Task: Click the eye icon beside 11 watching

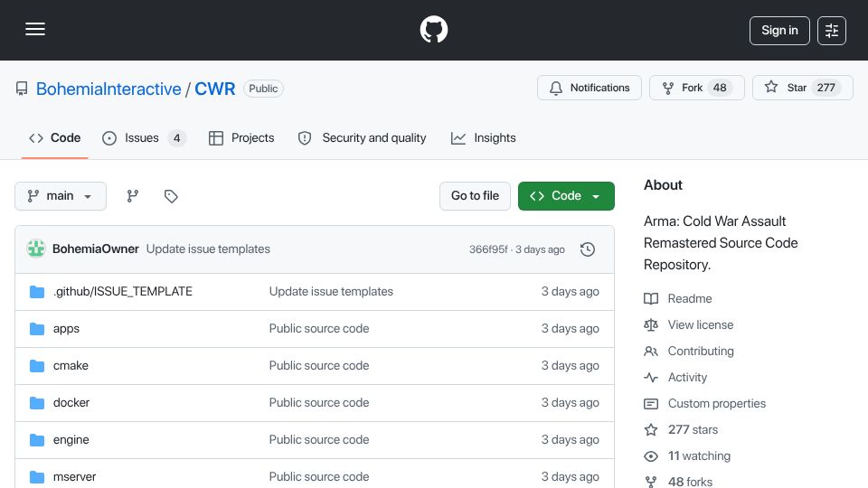Action: pyautogui.click(x=651, y=455)
